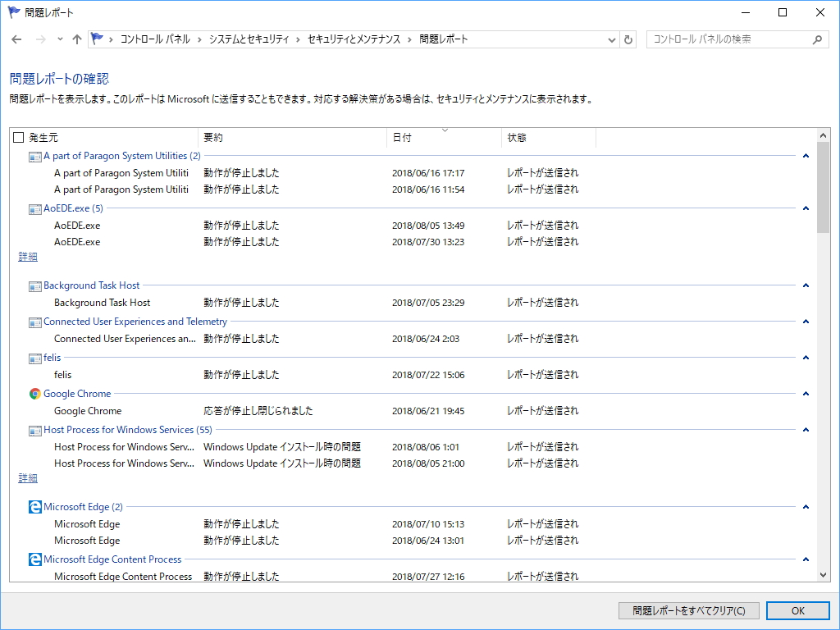Click the Google Chrome icon
This screenshot has height=630, width=840.
click(34, 394)
